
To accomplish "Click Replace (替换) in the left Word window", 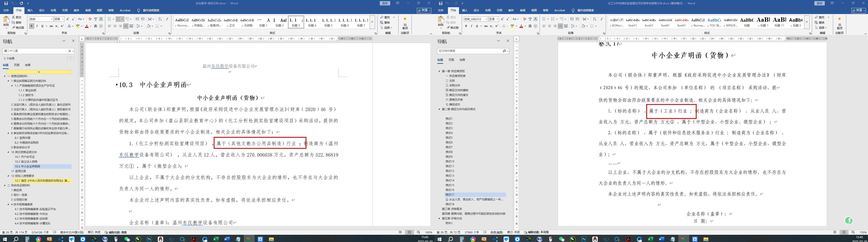I will pyautogui.click(x=385, y=23).
